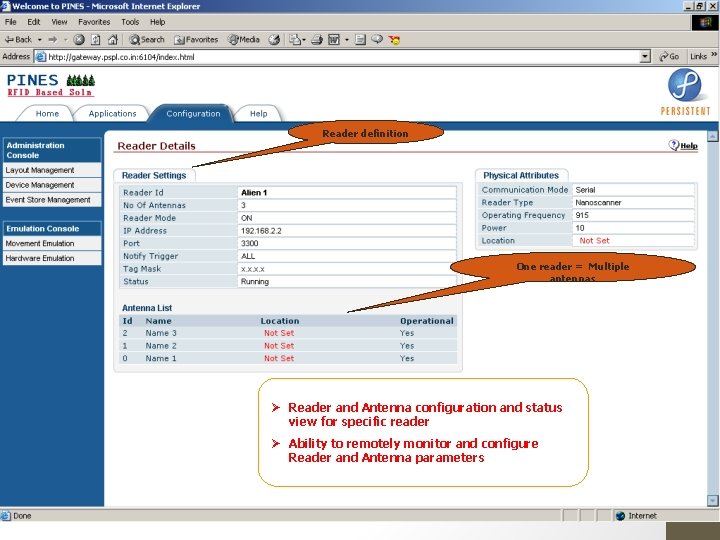The height and width of the screenshot is (540, 720).
Task: Click the Go button
Action: (669, 56)
